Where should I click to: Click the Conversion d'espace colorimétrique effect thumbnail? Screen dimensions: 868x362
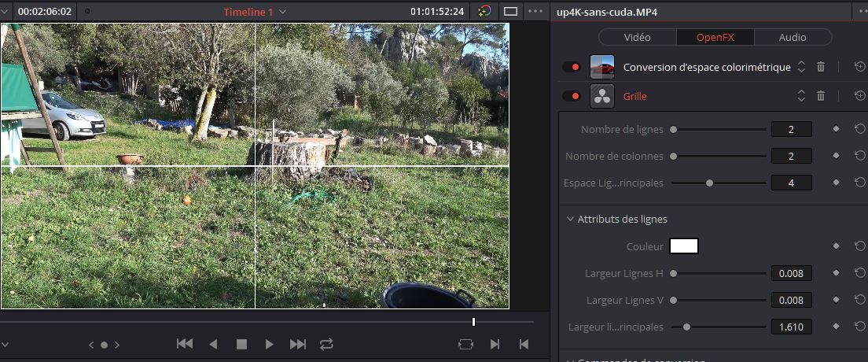[x=602, y=67]
